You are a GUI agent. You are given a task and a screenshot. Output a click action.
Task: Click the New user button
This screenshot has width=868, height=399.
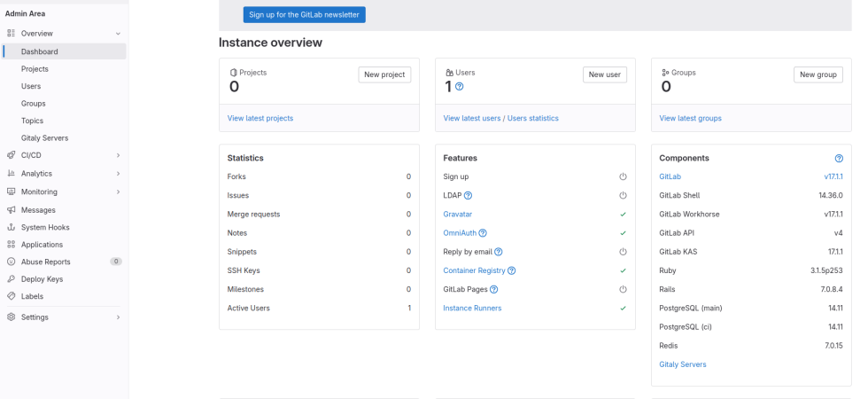[604, 74]
